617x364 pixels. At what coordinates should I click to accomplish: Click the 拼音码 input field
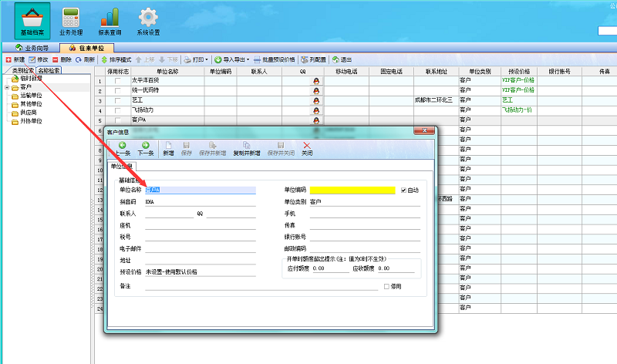pos(199,201)
